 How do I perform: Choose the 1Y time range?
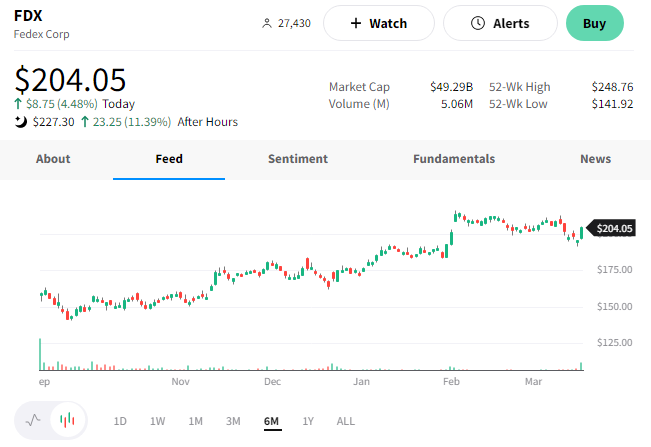[x=307, y=421]
